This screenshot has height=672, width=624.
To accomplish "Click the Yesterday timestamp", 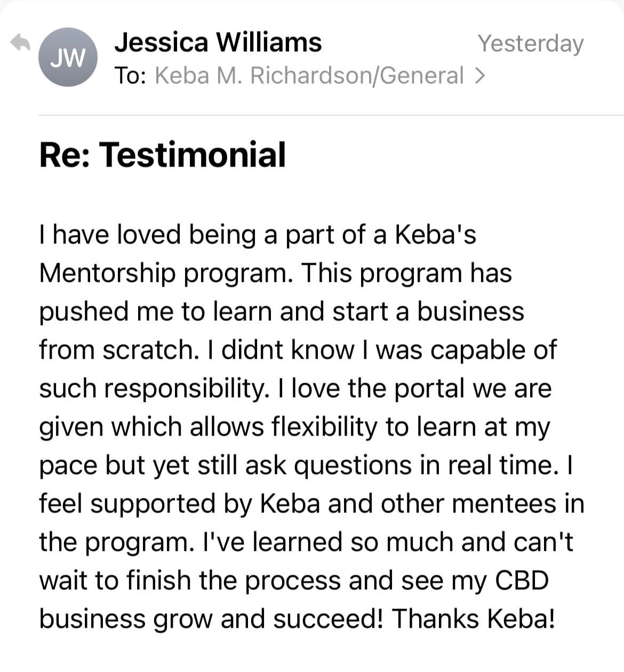I will point(530,43).
